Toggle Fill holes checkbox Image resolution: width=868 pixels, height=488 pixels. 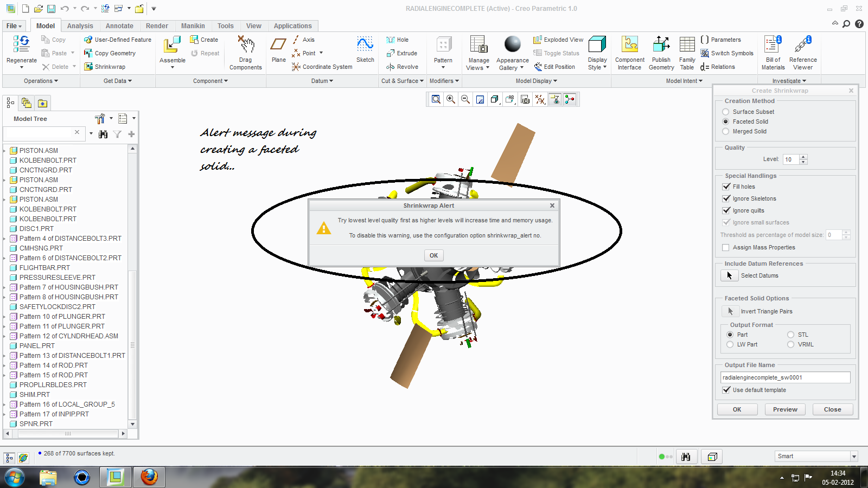[x=726, y=187]
